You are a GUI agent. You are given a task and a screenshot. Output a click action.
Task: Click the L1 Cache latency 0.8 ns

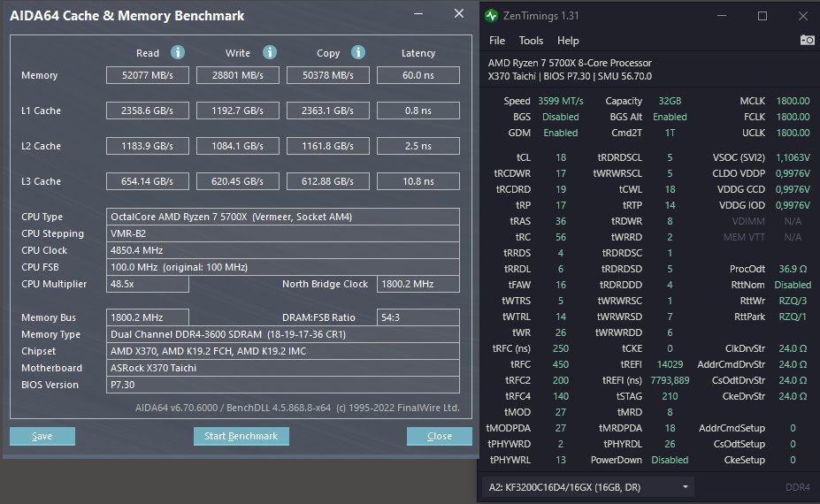pos(418,111)
